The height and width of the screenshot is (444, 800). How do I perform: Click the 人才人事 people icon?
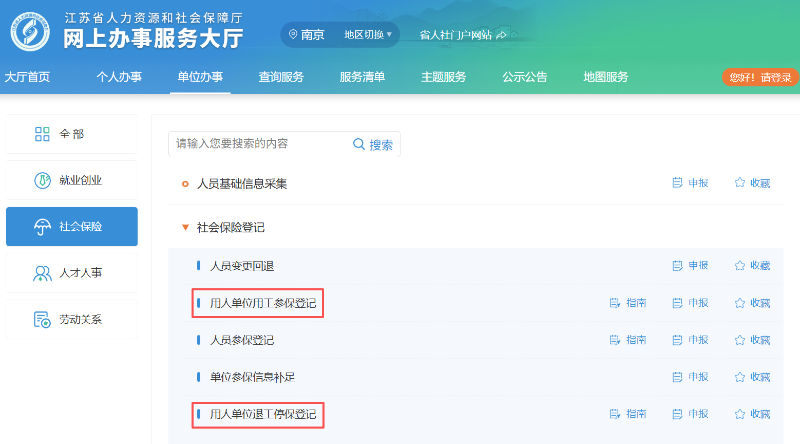[42, 273]
